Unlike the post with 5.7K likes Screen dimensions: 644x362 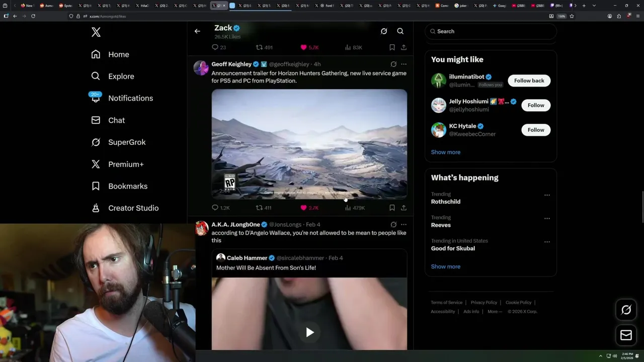(x=309, y=47)
